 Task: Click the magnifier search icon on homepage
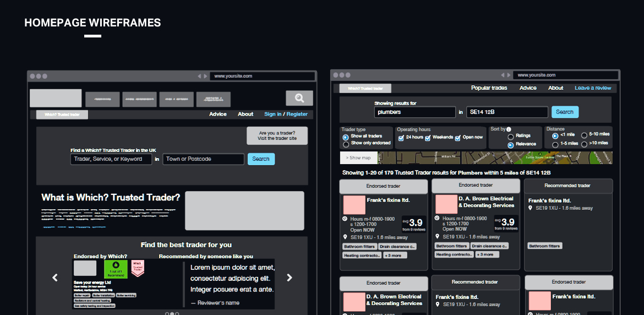click(x=299, y=98)
